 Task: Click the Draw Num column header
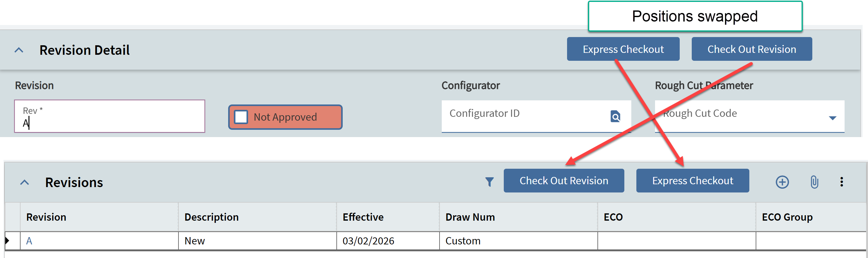[470, 217]
